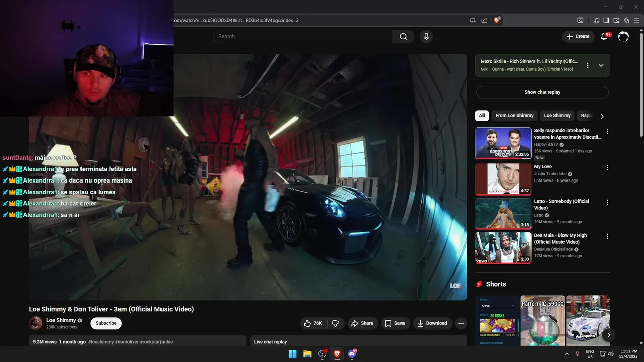
Task: Click the tab search icon in Brave toolbar
Action: click(x=580, y=20)
